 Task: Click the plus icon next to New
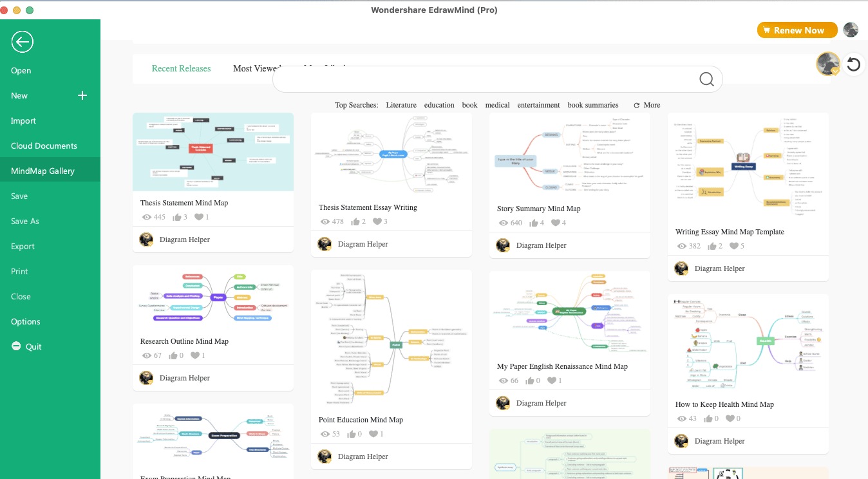82,96
